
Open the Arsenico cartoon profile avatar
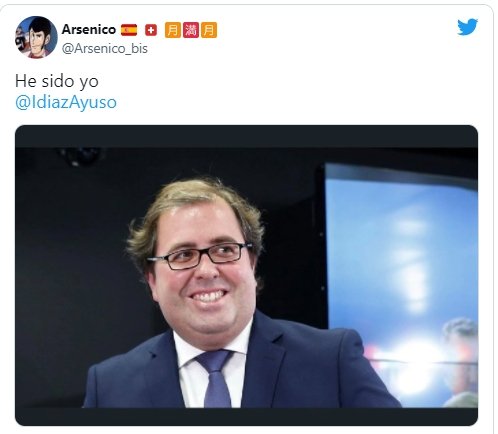pos(36,37)
